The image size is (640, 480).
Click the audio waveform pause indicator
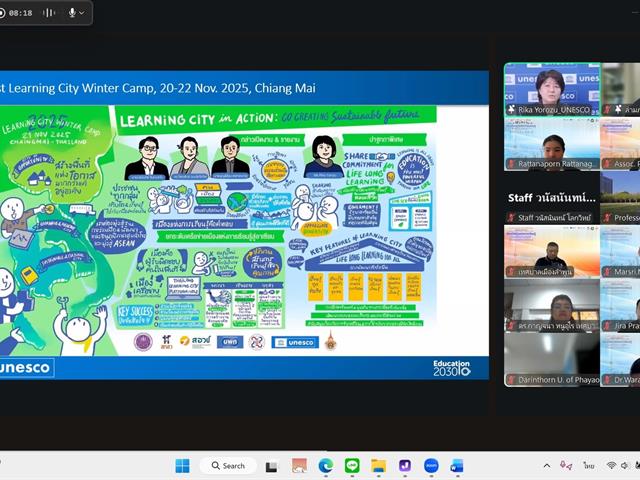point(48,13)
